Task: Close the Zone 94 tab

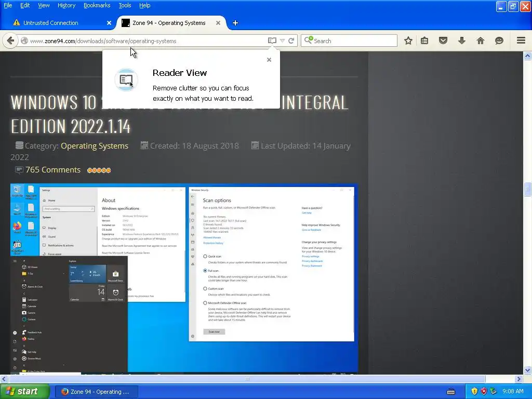Action: pyautogui.click(x=218, y=23)
